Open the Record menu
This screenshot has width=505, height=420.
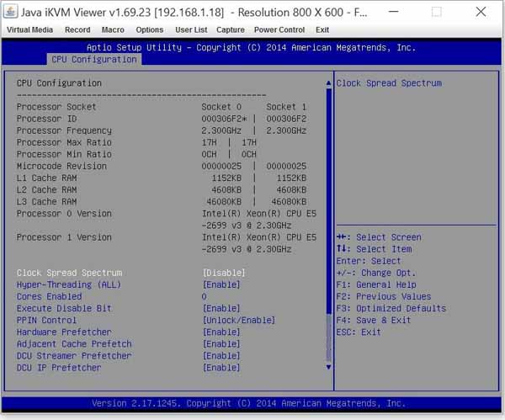[77, 29]
